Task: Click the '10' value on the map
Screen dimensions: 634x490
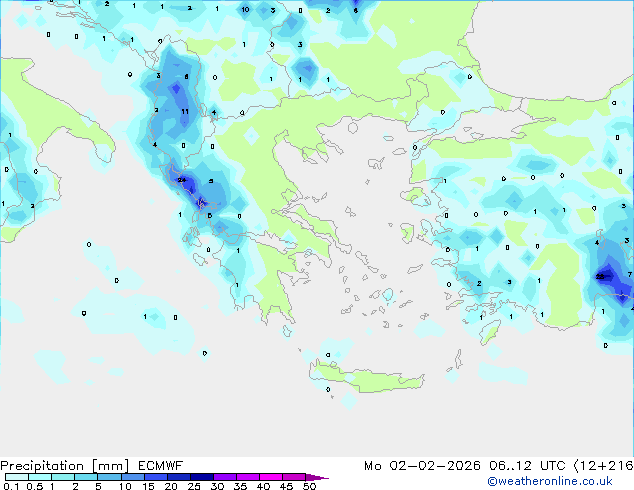Action: click(x=245, y=9)
